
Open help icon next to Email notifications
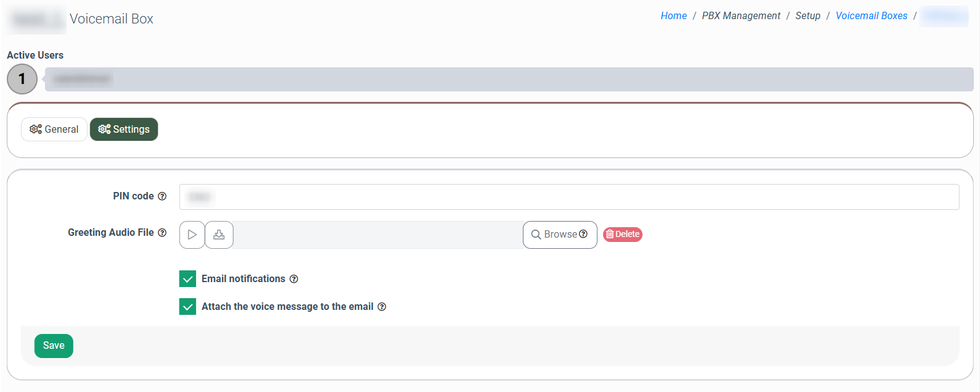pyautogui.click(x=294, y=279)
